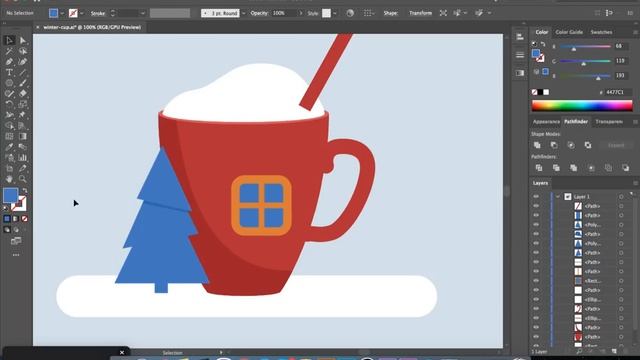The width and height of the screenshot is (640, 360).
Task: Click the Stroke label in control bar
Action: pos(98,13)
